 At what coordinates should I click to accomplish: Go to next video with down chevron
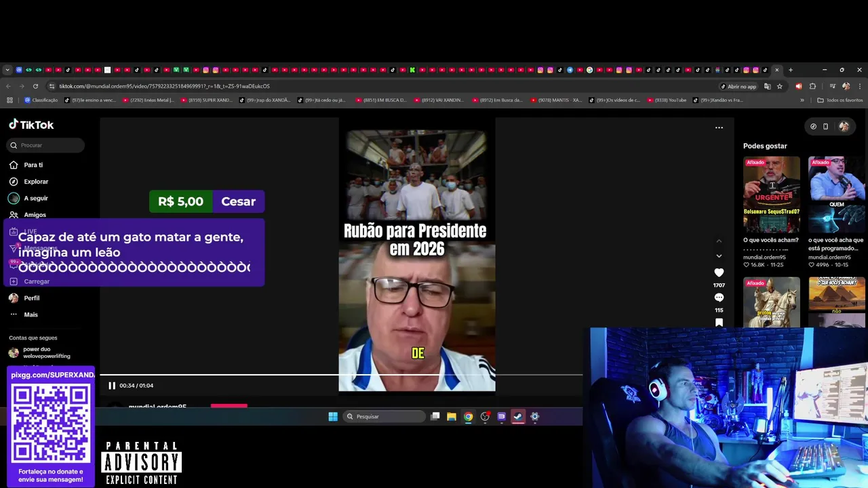point(719,256)
